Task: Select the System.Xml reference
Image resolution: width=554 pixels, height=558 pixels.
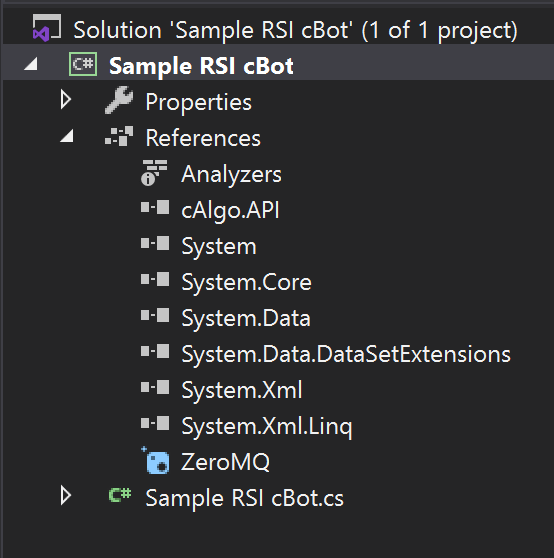Action: [x=242, y=390]
